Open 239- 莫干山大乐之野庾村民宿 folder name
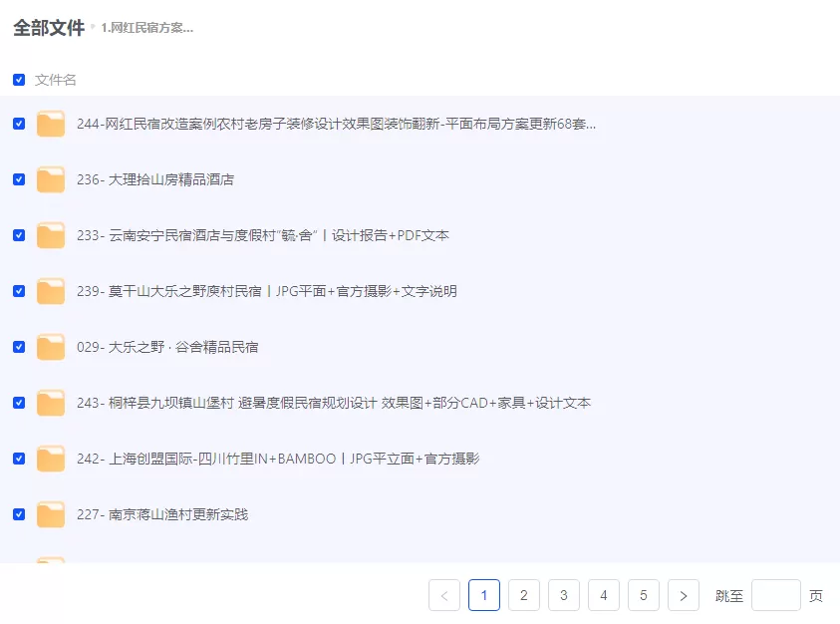840x624 pixels. coord(267,291)
